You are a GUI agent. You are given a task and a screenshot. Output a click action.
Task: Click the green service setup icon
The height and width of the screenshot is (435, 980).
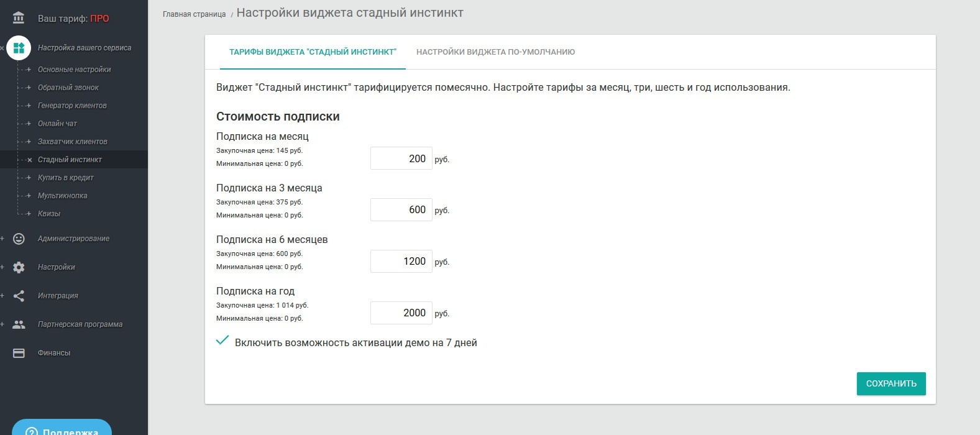[19, 48]
